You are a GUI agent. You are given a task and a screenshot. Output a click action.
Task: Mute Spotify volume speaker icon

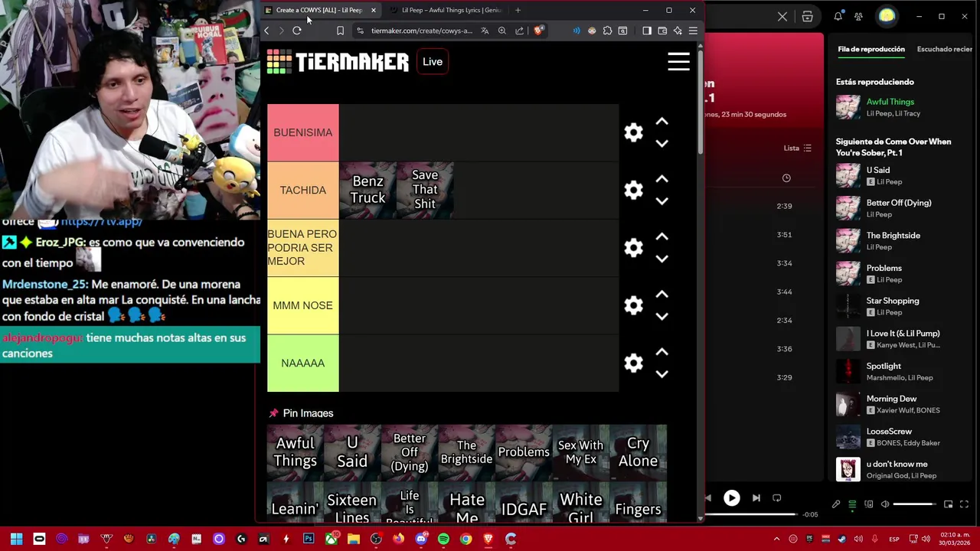pos(885,504)
